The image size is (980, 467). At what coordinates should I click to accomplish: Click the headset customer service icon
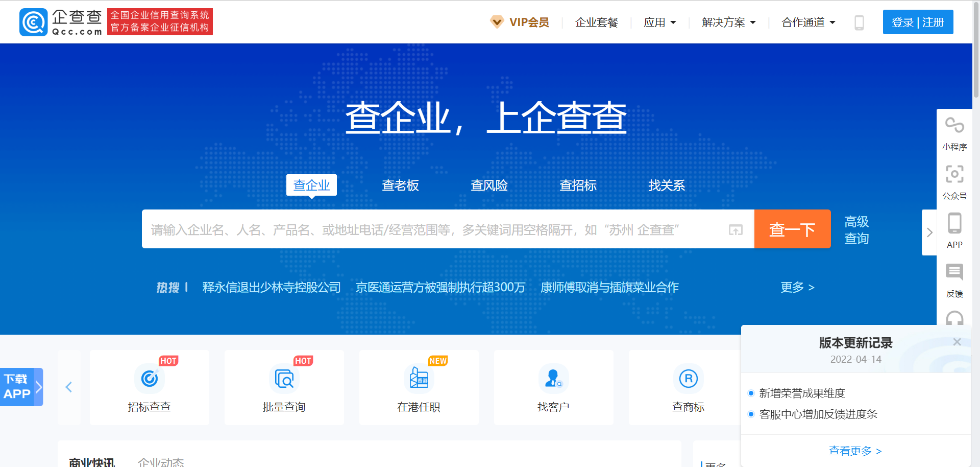pyautogui.click(x=954, y=318)
